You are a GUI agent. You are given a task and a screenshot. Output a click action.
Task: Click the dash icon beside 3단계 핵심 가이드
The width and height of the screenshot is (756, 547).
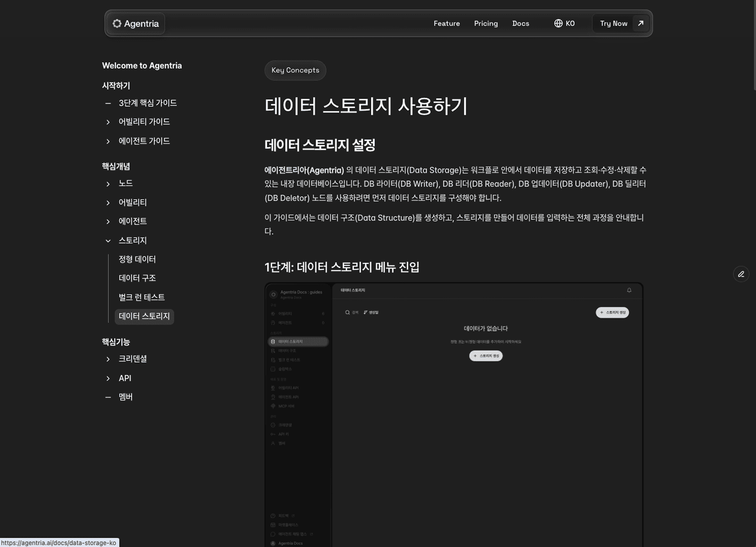(108, 103)
